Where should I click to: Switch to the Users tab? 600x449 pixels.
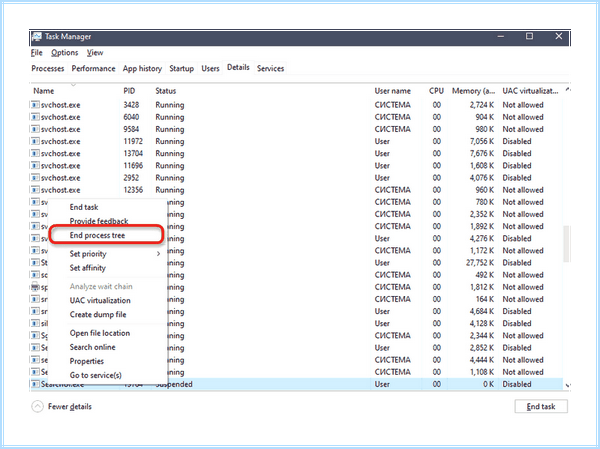210,69
